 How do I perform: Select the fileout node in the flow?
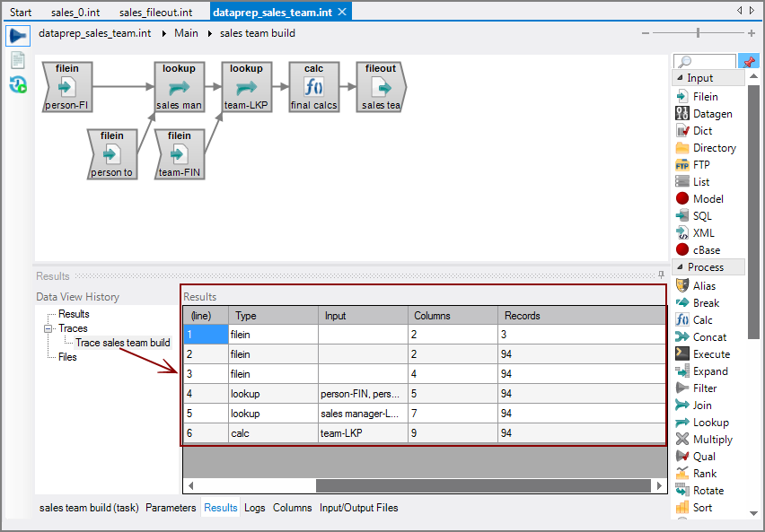tap(380, 87)
